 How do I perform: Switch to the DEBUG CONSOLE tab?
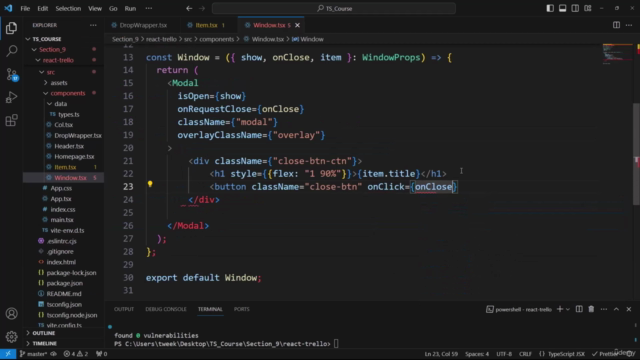(x=166, y=309)
